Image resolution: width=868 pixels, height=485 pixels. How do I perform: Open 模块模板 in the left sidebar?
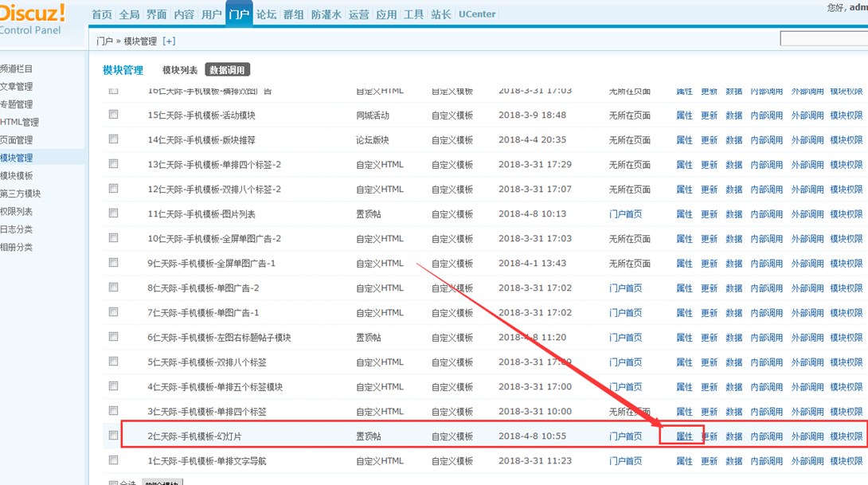point(17,175)
